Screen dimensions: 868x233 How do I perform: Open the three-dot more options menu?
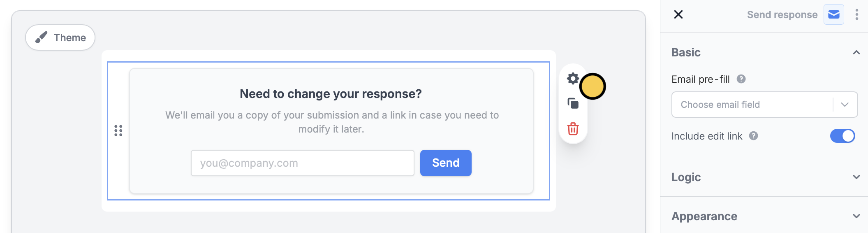856,15
